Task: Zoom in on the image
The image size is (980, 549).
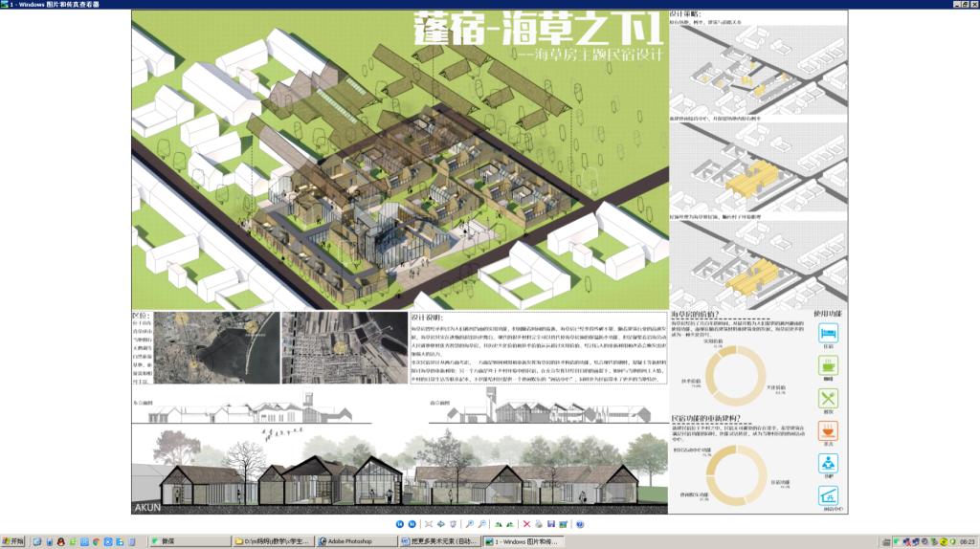Action: (470, 524)
